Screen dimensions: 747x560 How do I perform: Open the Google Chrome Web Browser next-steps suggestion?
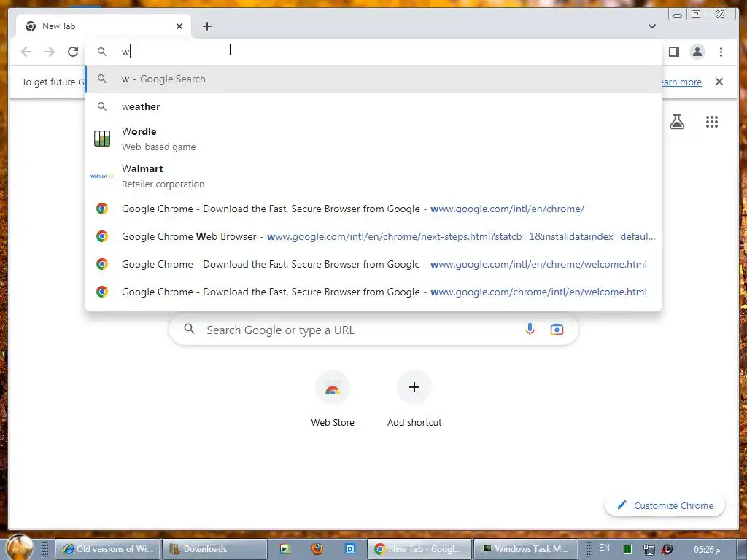coord(373,236)
